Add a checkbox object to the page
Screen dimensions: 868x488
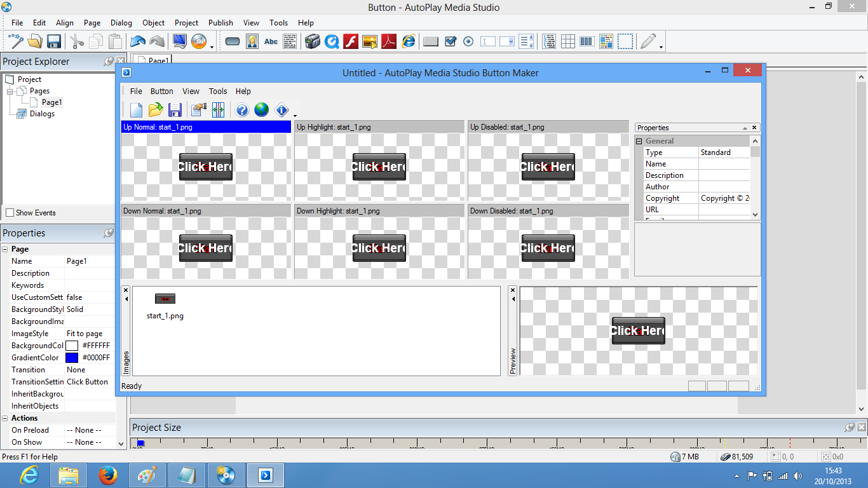point(451,41)
